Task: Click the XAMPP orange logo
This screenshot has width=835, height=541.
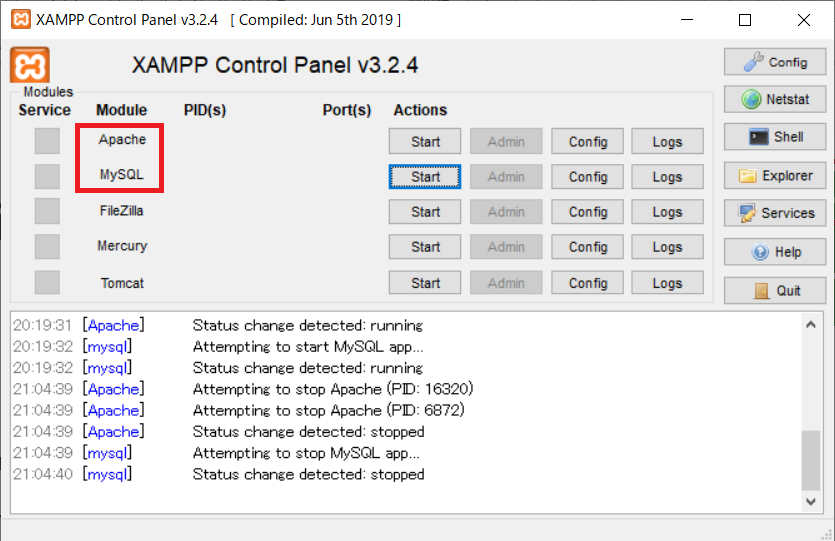Action: tap(30, 65)
